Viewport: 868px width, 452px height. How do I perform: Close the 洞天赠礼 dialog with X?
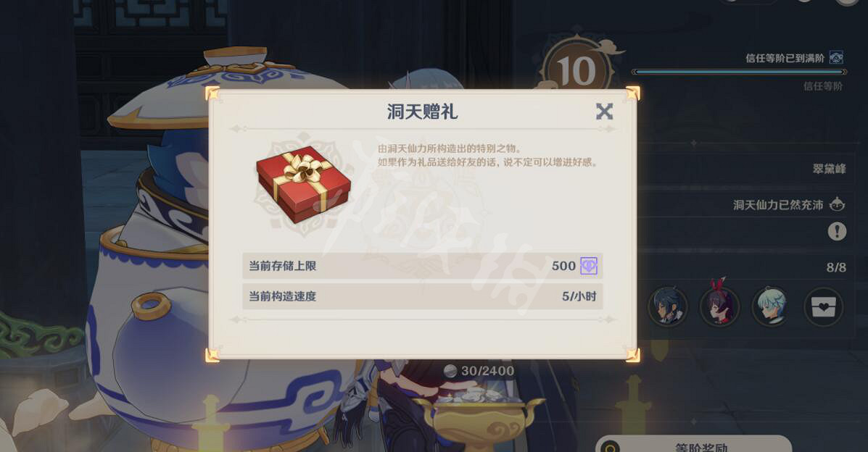604,112
